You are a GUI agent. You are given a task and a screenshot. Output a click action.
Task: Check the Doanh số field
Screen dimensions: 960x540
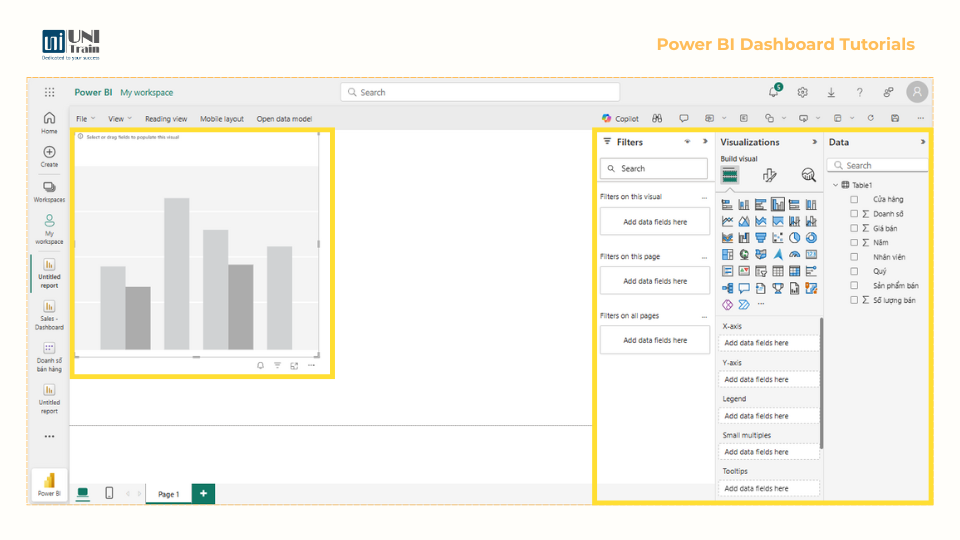click(x=854, y=214)
